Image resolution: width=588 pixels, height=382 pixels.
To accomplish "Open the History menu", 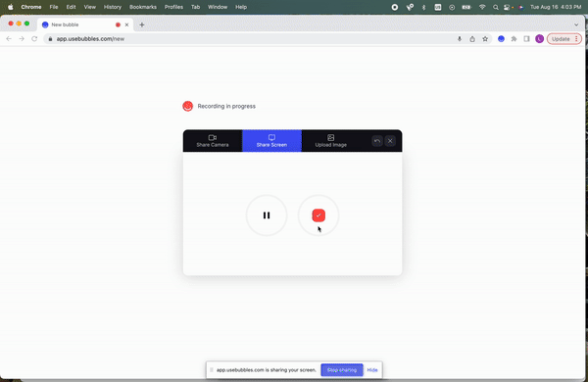I will (x=113, y=7).
